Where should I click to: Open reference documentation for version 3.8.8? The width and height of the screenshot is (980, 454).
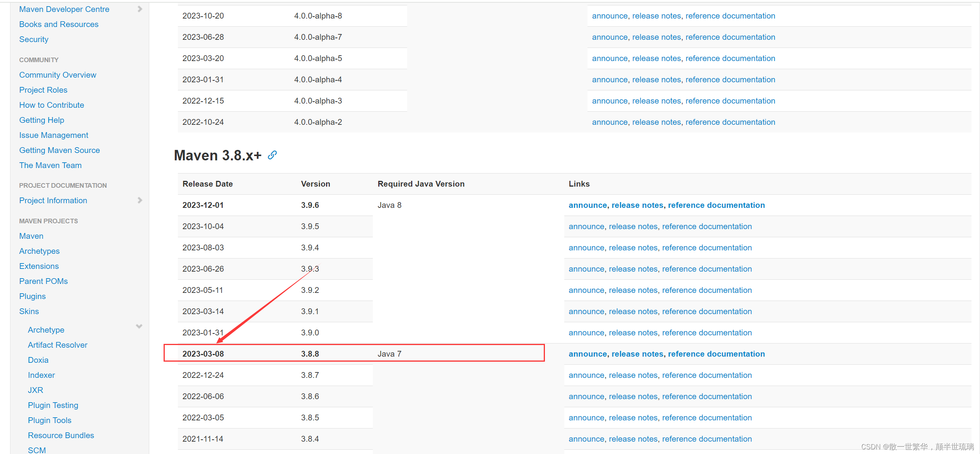pyautogui.click(x=716, y=354)
